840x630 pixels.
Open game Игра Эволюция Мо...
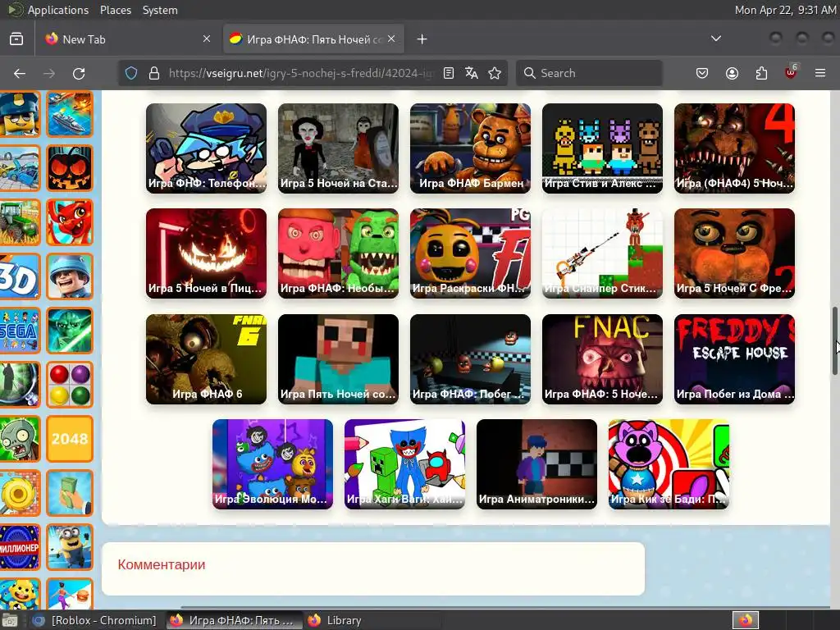pos(272,464)
